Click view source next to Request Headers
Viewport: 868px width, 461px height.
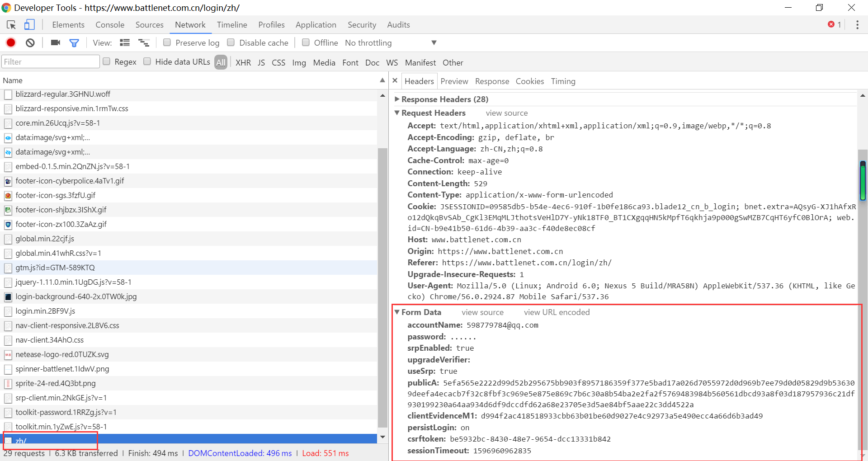507,113
